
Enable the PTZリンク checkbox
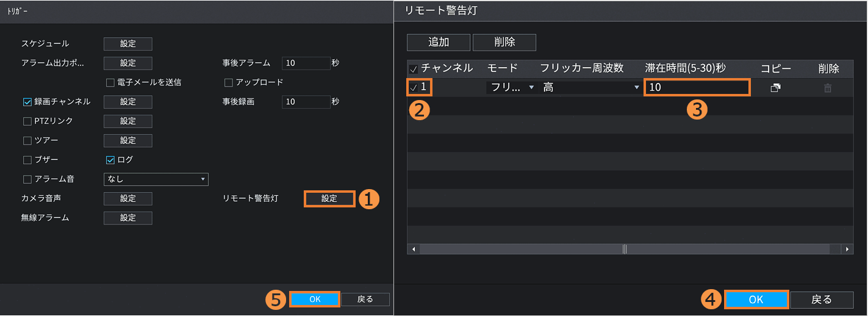click(27, 121)
